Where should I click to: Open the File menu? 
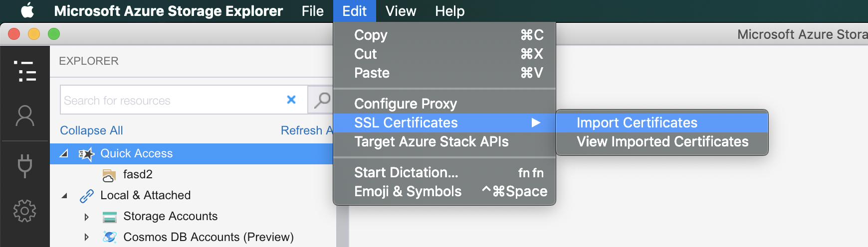click(x=312, y=11)
